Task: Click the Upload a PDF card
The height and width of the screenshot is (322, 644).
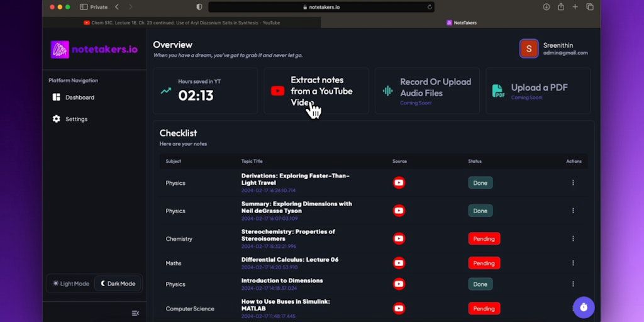Action: [x=538, y=91]
